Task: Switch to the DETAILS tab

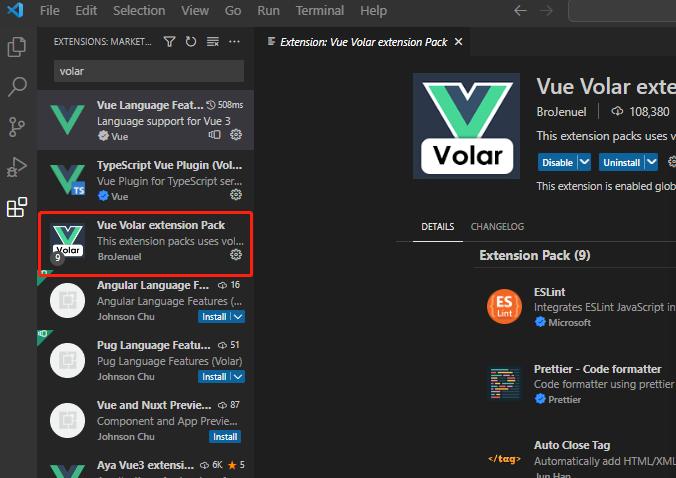Action: point(438,227)
